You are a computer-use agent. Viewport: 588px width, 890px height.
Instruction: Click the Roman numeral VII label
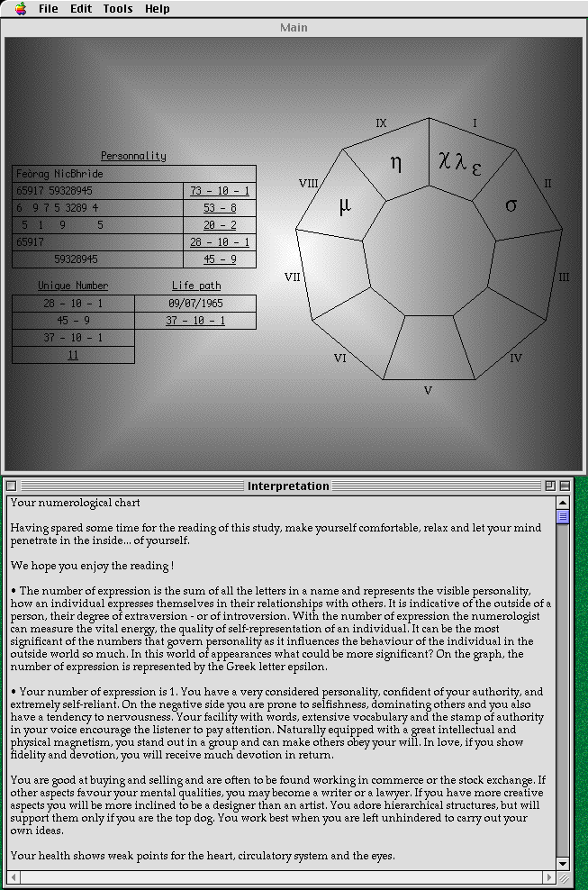(x=293, y=277)
